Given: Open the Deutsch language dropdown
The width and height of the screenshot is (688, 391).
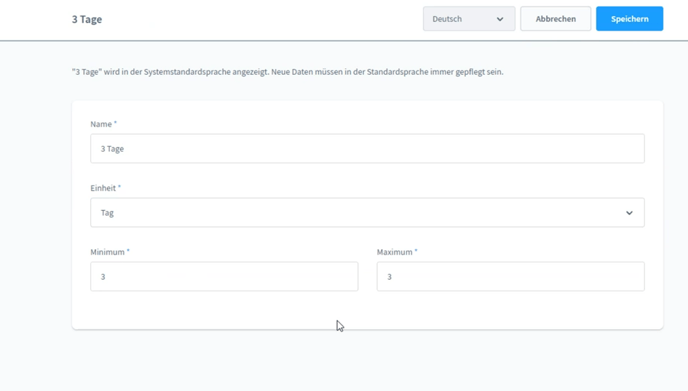Looking at the screenshot, I should click(469, 19).
